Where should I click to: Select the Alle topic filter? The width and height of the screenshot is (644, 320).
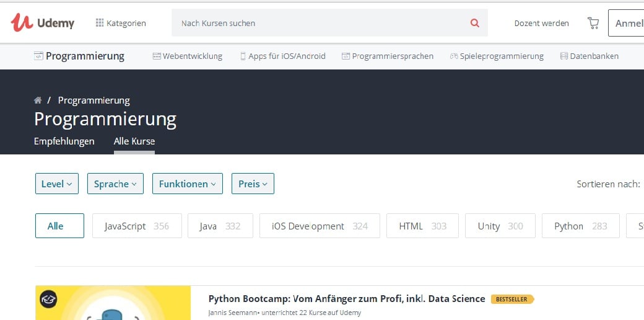[59, 226]
